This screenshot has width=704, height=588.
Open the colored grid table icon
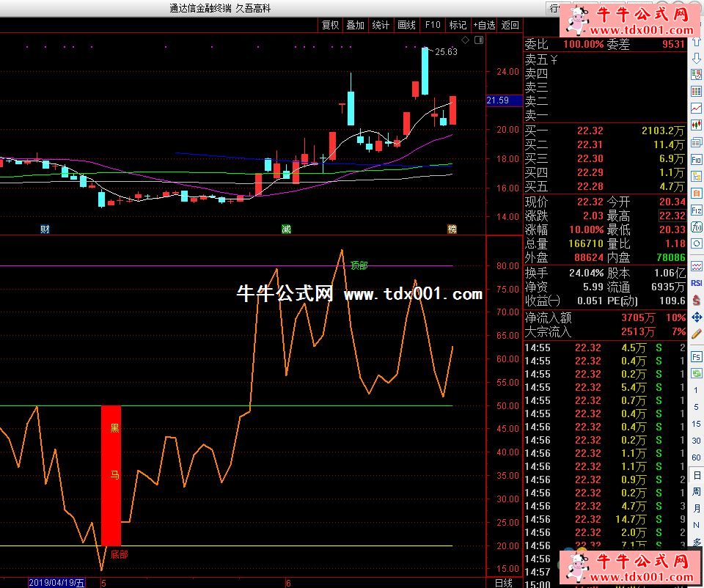pyautogui.click(x=697, y=91)
